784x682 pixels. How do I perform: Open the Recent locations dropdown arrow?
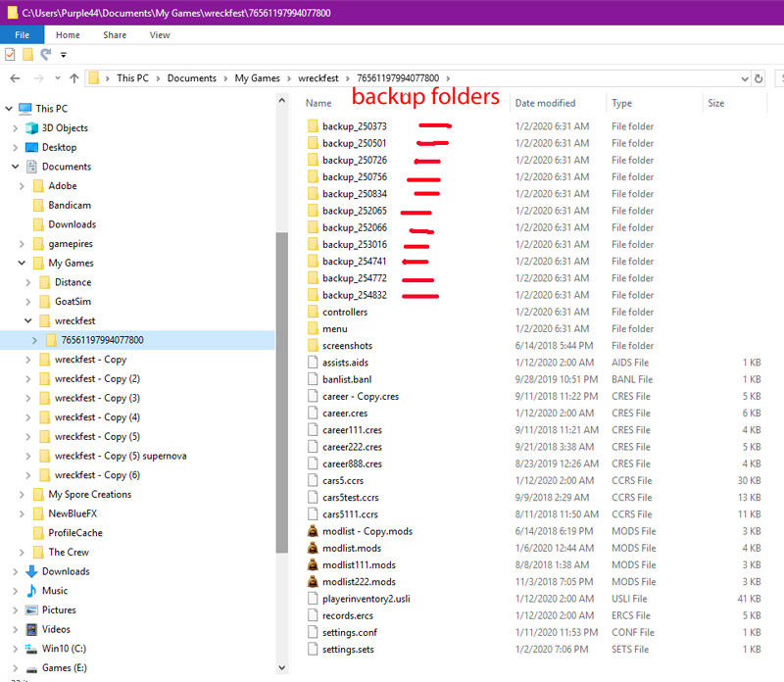point(58,78)
